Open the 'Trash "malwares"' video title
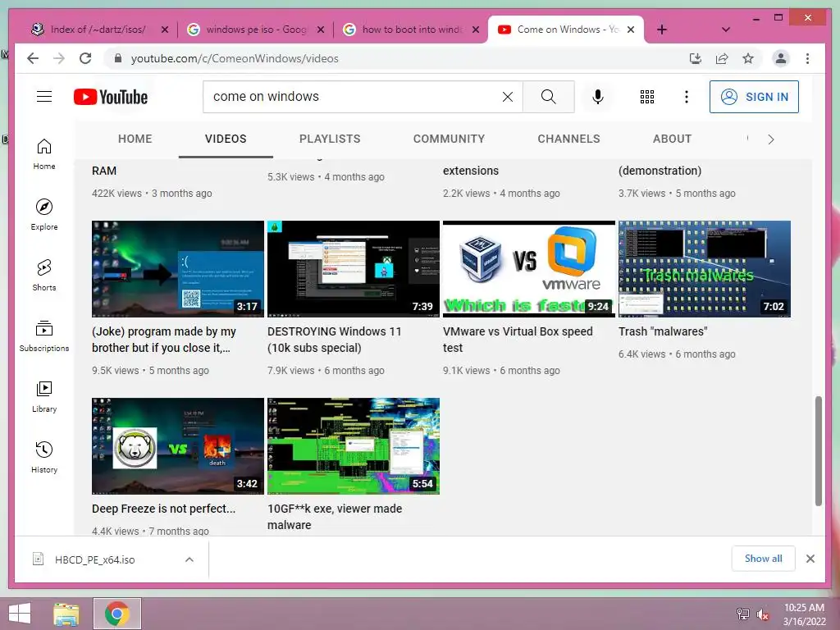Image resolution: width=840 pixels, height=630 pixels. pos(663,331)
